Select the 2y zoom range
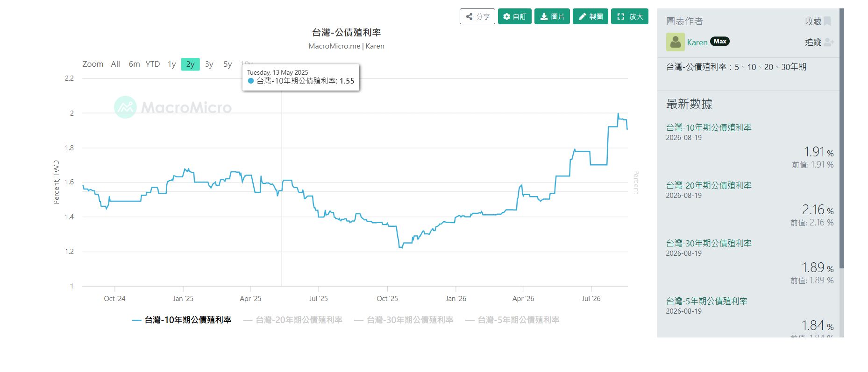Screen dimensions: 868x372 [x=190, y=64]
